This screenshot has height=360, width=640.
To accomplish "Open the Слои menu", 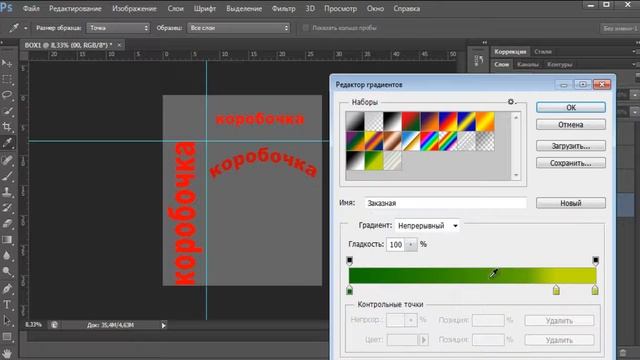I will pos(176,9).
